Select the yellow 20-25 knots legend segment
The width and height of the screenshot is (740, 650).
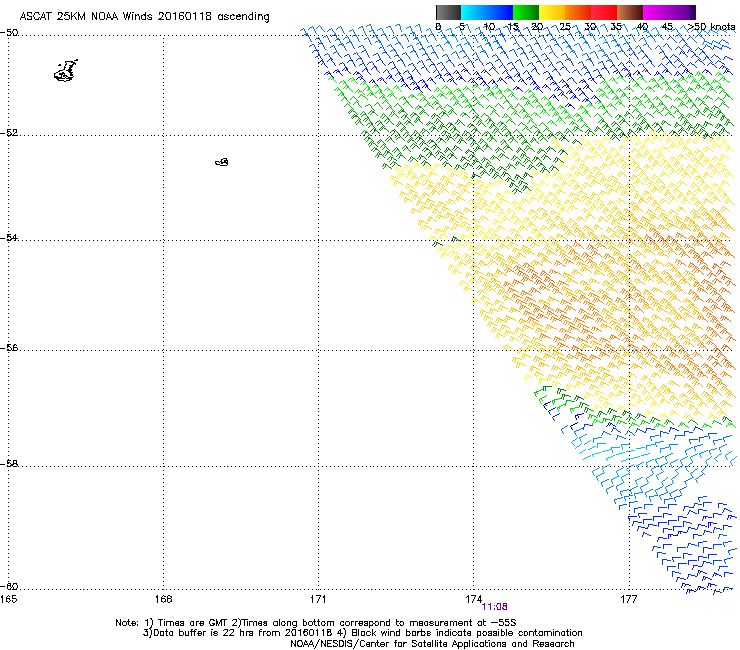552,12
